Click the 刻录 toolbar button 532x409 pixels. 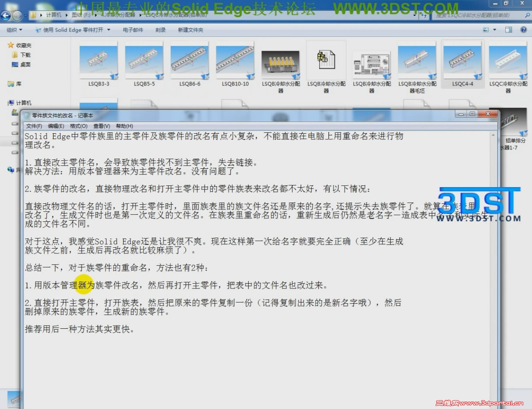pyautogui.click(x=161, y=30)
